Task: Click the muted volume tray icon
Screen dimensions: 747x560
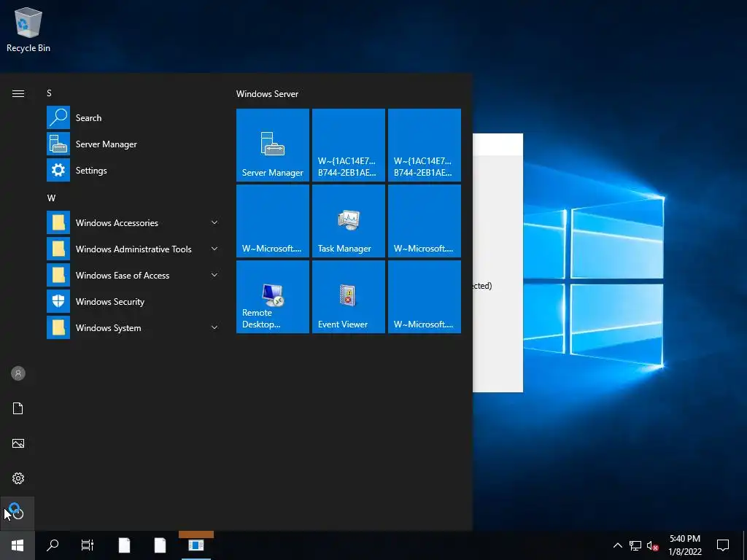Action: point(653,545)
